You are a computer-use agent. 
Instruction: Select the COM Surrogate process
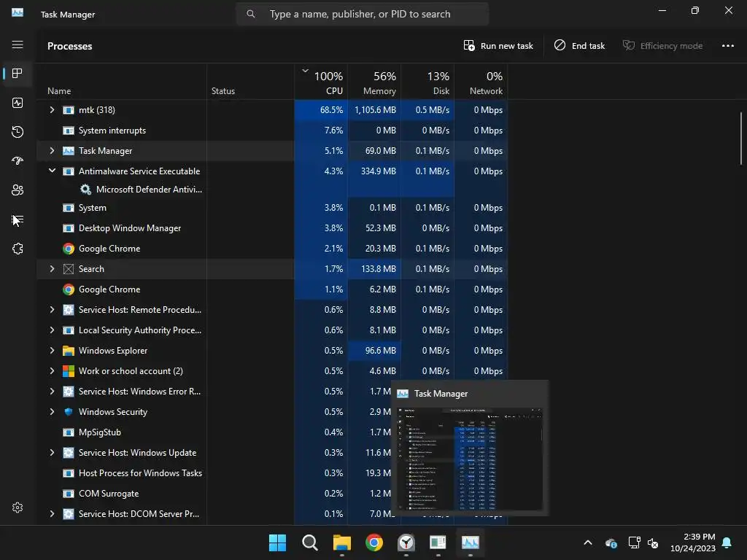(109, 494)
